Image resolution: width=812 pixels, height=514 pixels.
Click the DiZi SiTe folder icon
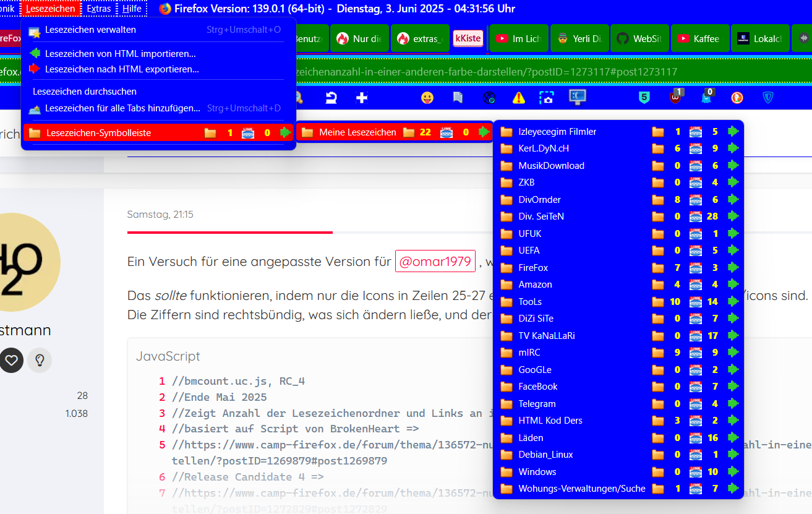[507, 319]
